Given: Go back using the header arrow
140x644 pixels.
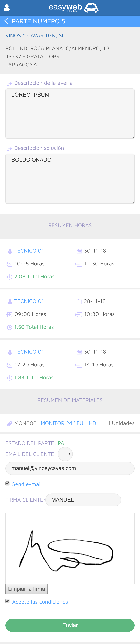Looking at the screenshot, I should click(6, 21).
